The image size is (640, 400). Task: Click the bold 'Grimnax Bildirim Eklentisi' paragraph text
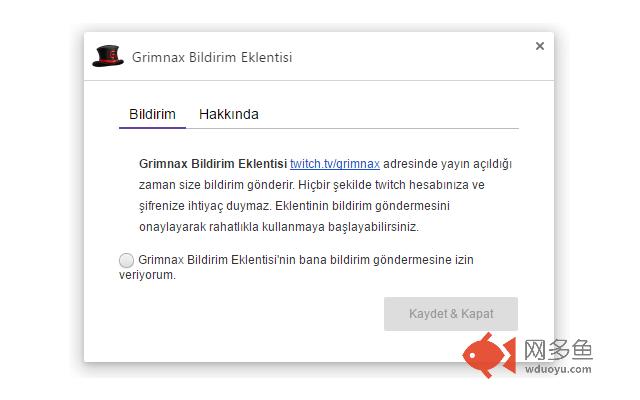pyautogui.click(x=213, y=164)
